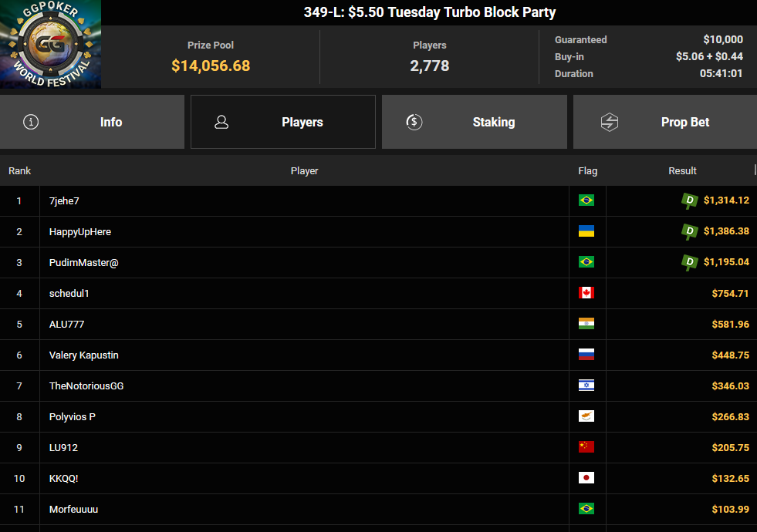Viewport: 757px width, 532px height.
Task: Select player Valery Kapustin
Action: pyautogui.click(x=83, y=355)
